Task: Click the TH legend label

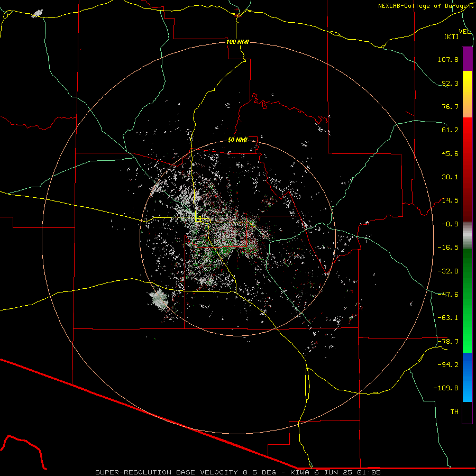Action: 454,412
